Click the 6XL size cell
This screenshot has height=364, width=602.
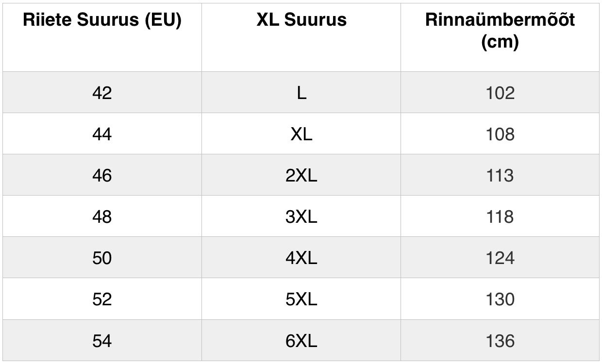coord(301,341)
